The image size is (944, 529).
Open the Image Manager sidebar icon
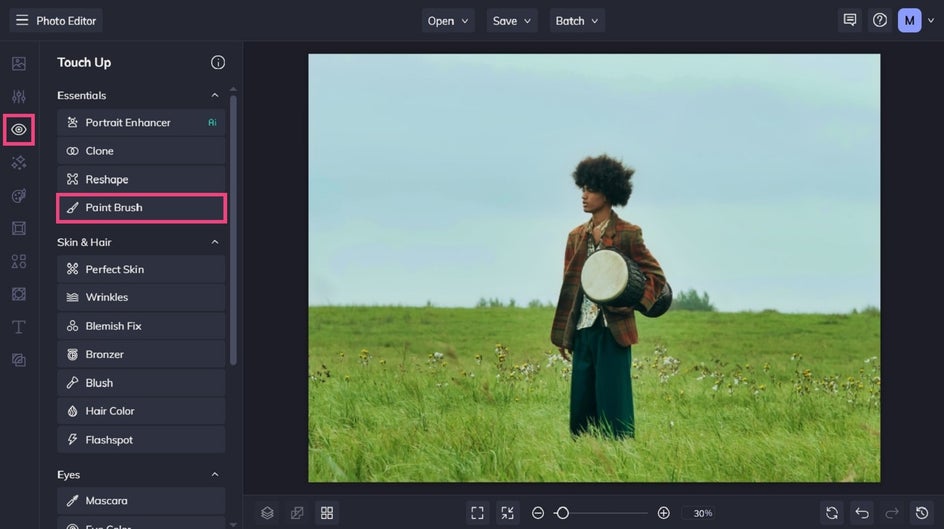pos(19,63)
